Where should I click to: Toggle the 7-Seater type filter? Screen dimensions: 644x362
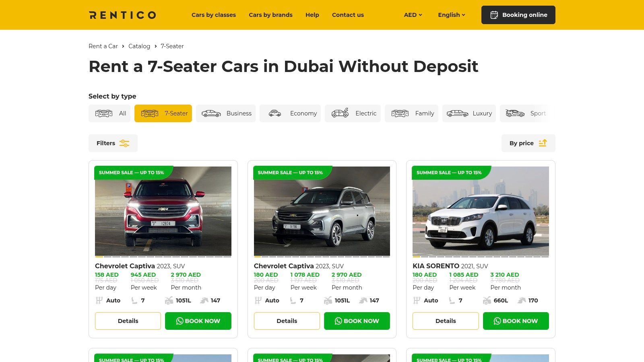pos(163,113)
